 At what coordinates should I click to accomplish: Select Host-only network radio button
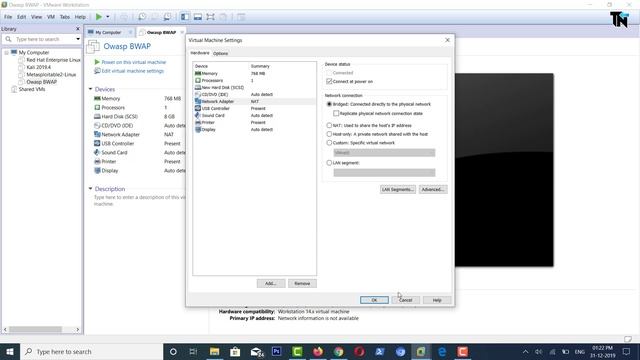coord(329,134)
